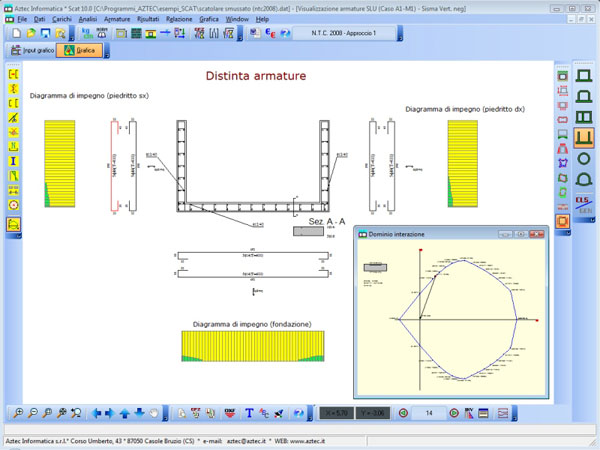Expand the N.T.C. toolbar overflow arrow
The width and height of the screenshot is (600, 450).
pos(400,33)
